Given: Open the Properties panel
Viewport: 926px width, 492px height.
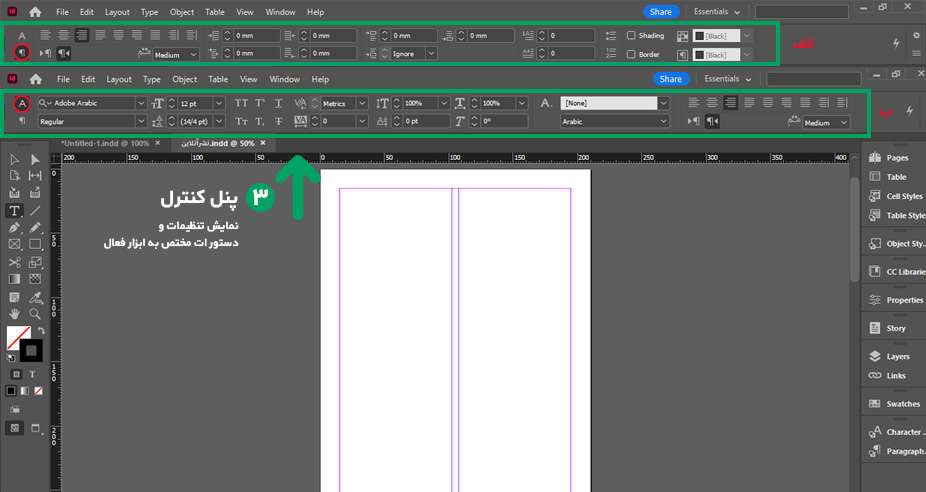Looking at the screenshot, I should (903, 300).
